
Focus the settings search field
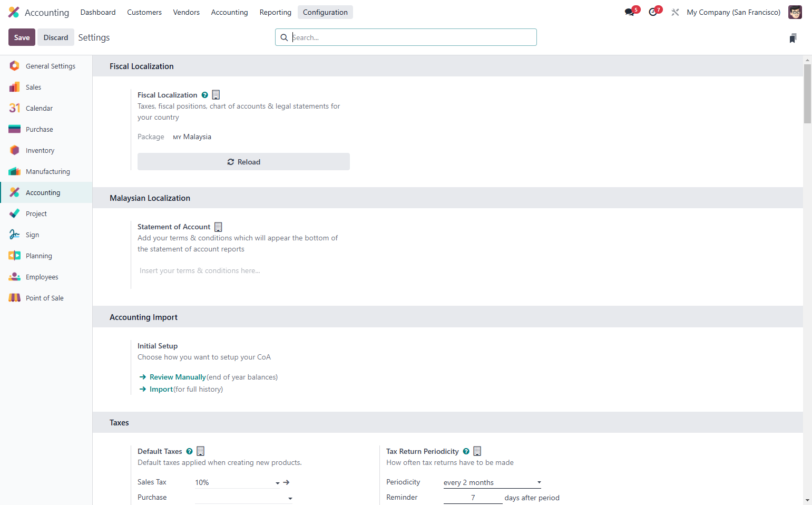pos(406,37)
